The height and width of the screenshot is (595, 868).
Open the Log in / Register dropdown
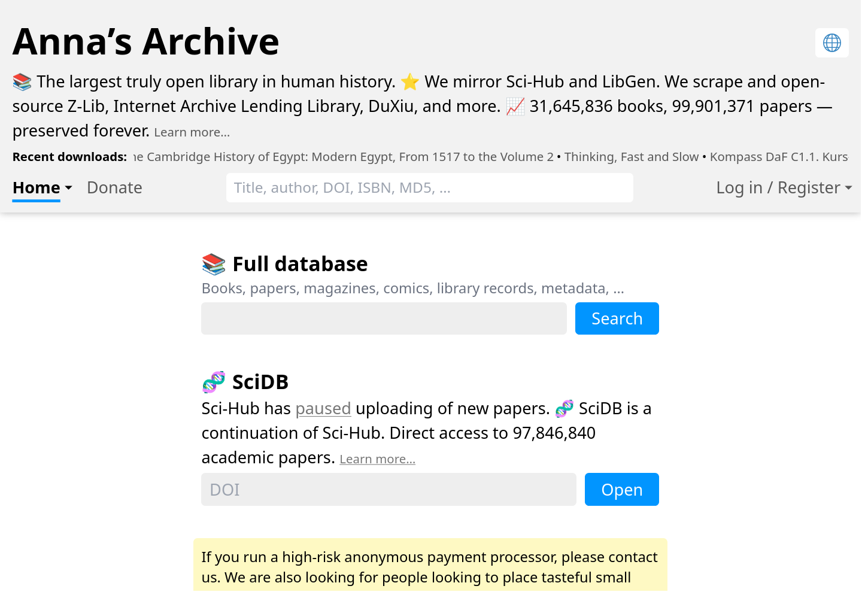coord(784,188)
